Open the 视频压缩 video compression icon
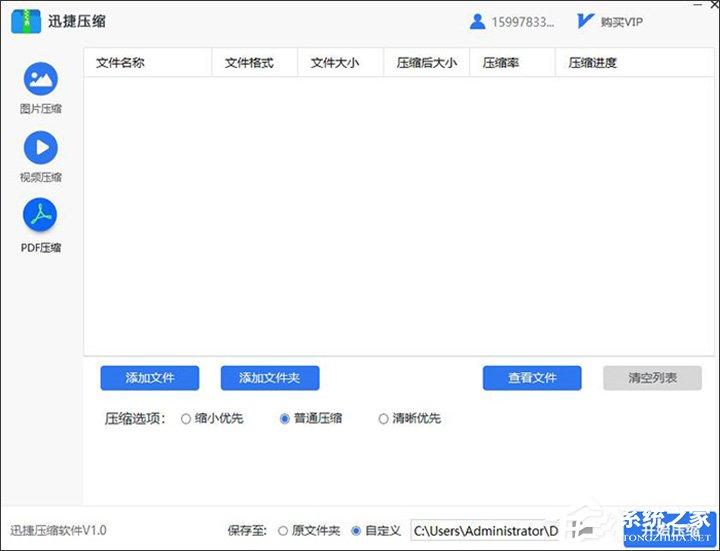Screen dimensions: 720x551 point(40,147)
